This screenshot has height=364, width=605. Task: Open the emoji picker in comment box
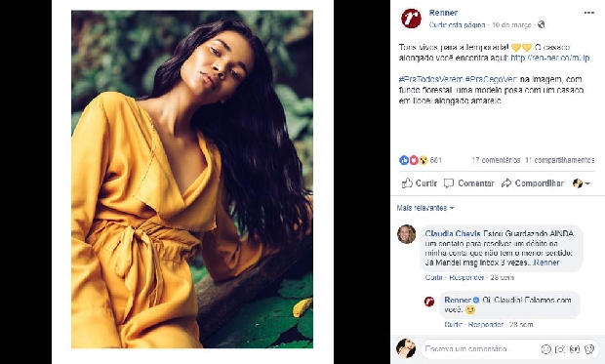point(546,349)
